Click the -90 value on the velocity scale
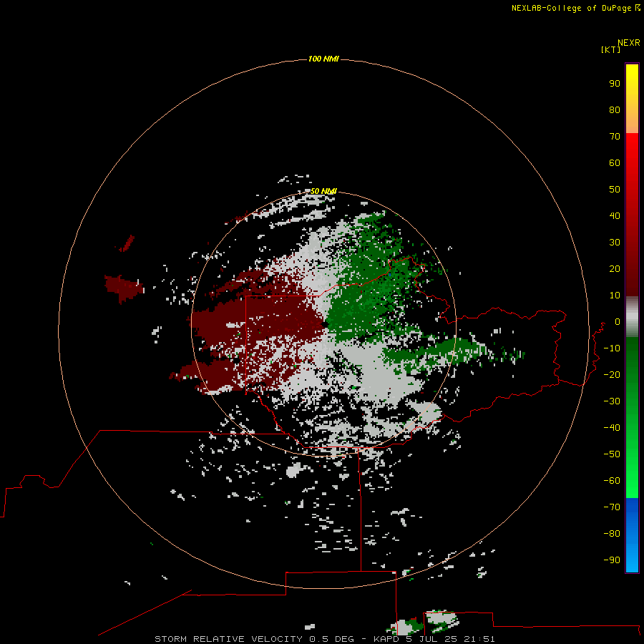This screenshot has height=644, width=644. tap(612, 560)
